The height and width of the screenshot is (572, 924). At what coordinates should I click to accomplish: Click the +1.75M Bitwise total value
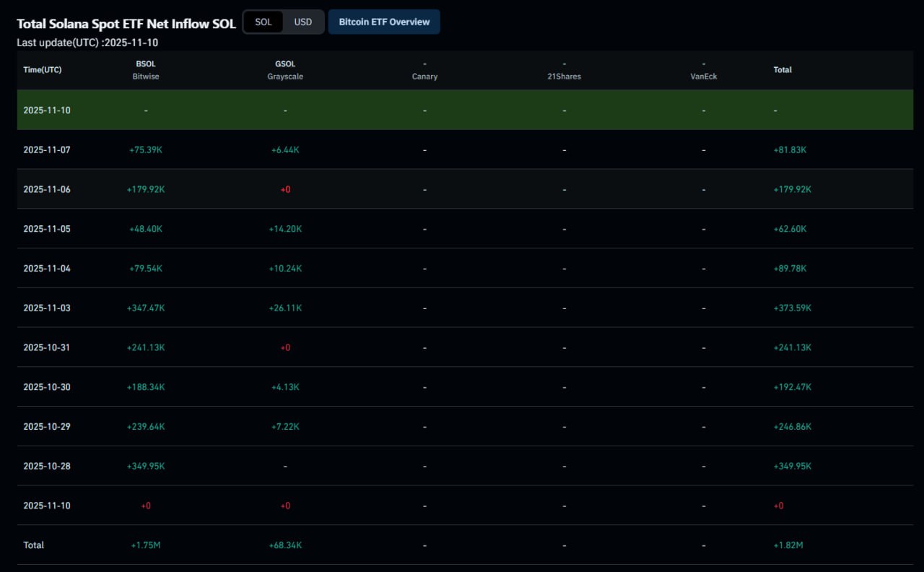pyautogui.click(x=146, y=545)
